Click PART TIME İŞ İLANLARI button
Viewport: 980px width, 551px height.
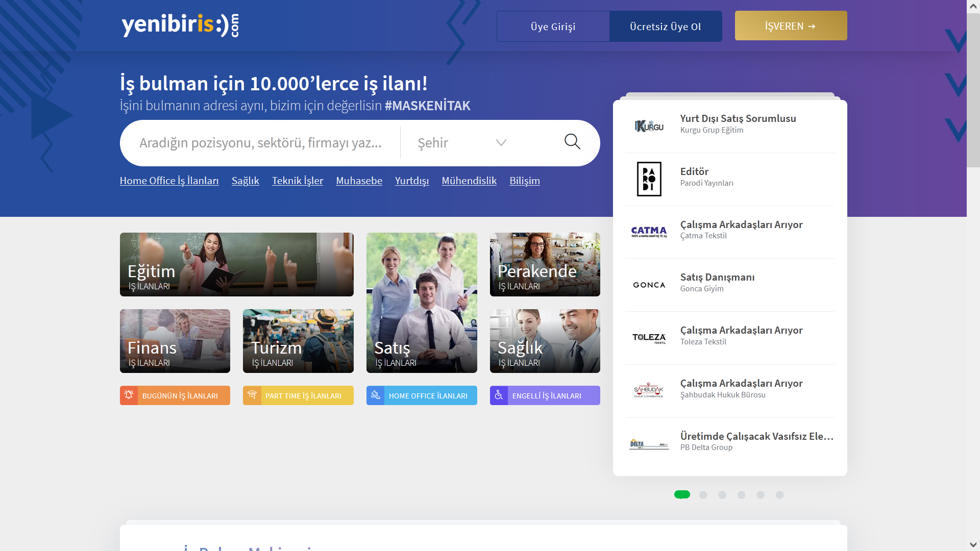coord(298,395)
